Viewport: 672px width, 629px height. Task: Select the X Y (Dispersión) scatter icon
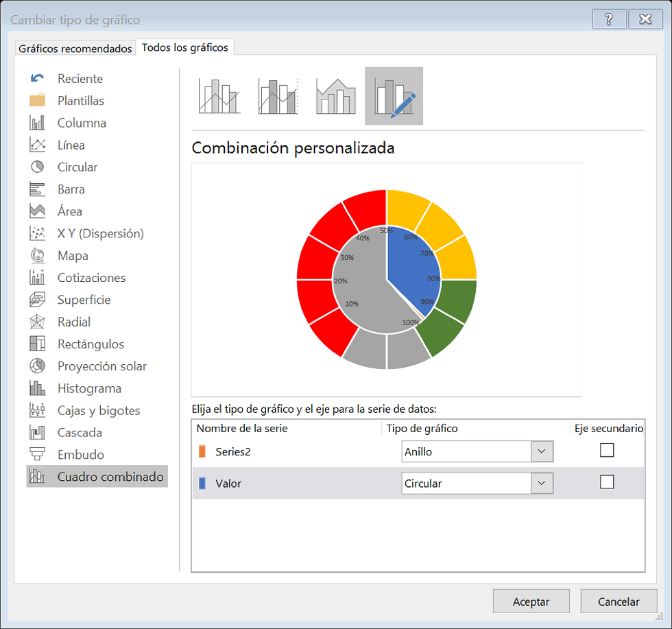coord(37,233)
